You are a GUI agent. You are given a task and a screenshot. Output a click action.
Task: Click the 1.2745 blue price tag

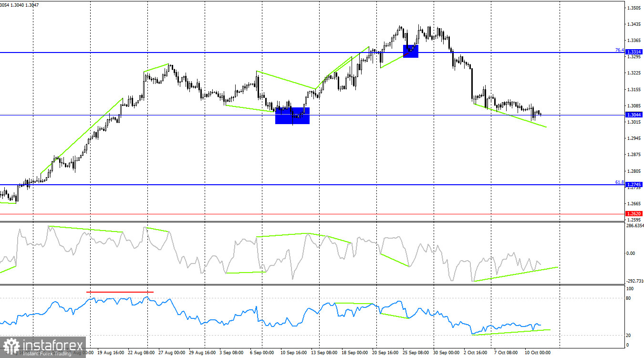[634, 184]
